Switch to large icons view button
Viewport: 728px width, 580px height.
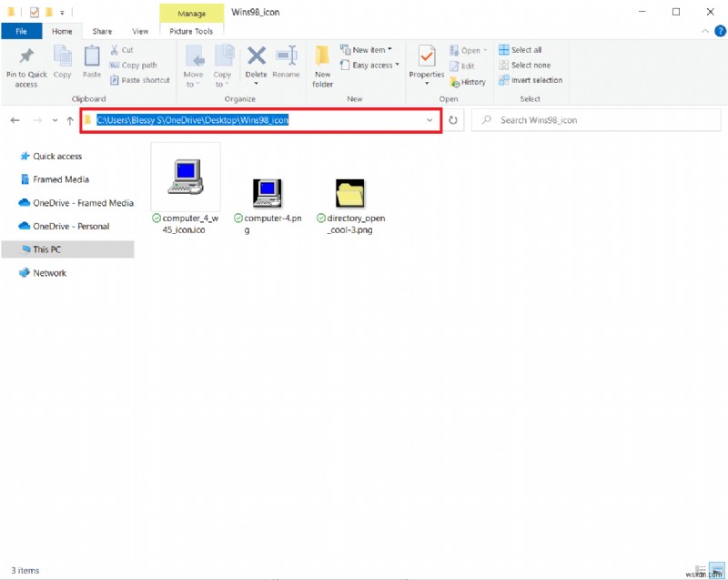[717, 570]
